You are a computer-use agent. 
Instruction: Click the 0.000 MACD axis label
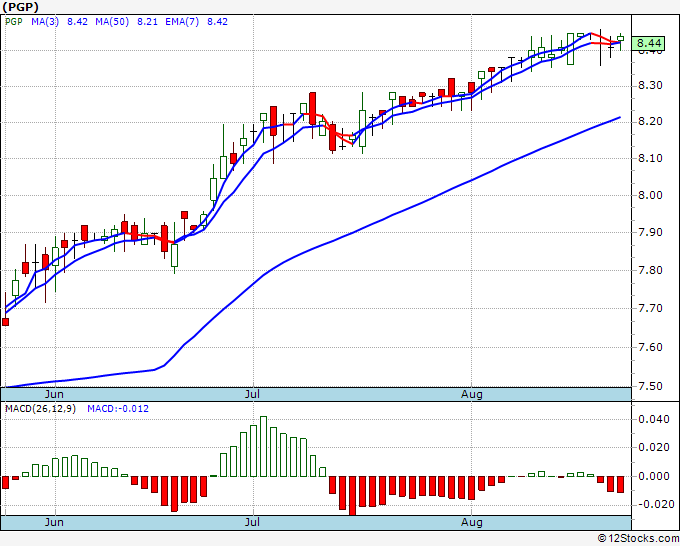[654, 476]
